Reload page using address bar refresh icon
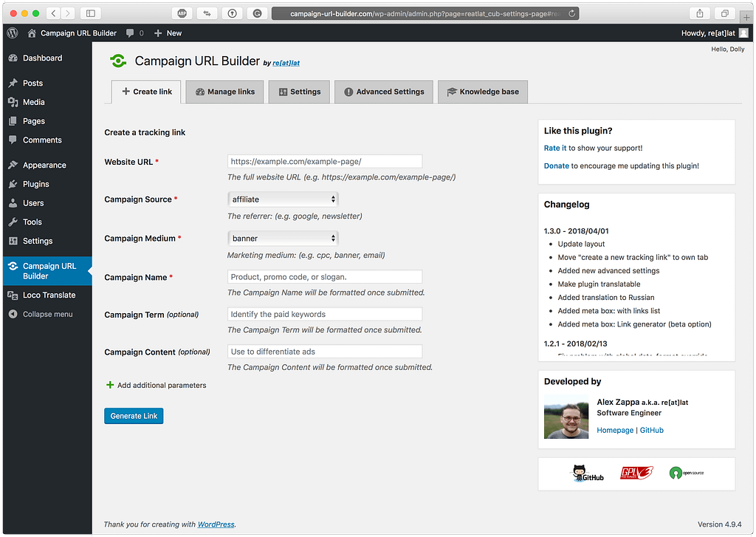 tap(572, 13)
